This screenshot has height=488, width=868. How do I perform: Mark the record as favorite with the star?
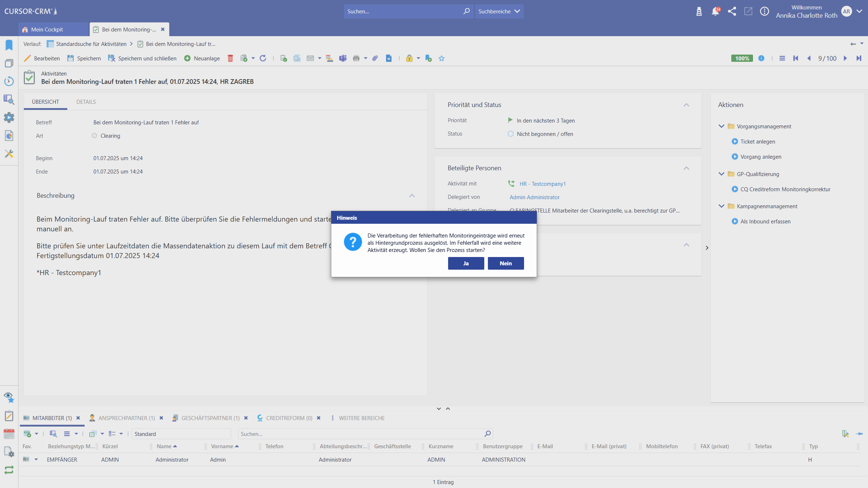point(442,58)
